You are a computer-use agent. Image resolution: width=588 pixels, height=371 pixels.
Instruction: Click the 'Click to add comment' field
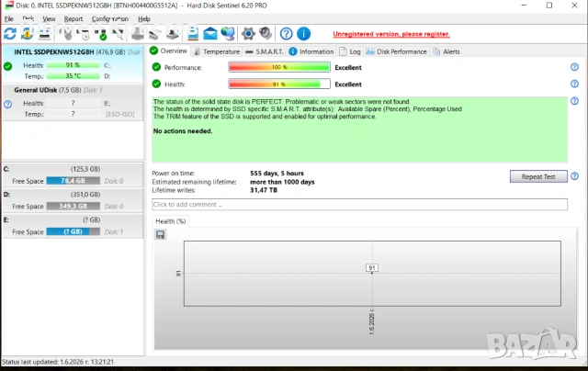coord(359,204)
